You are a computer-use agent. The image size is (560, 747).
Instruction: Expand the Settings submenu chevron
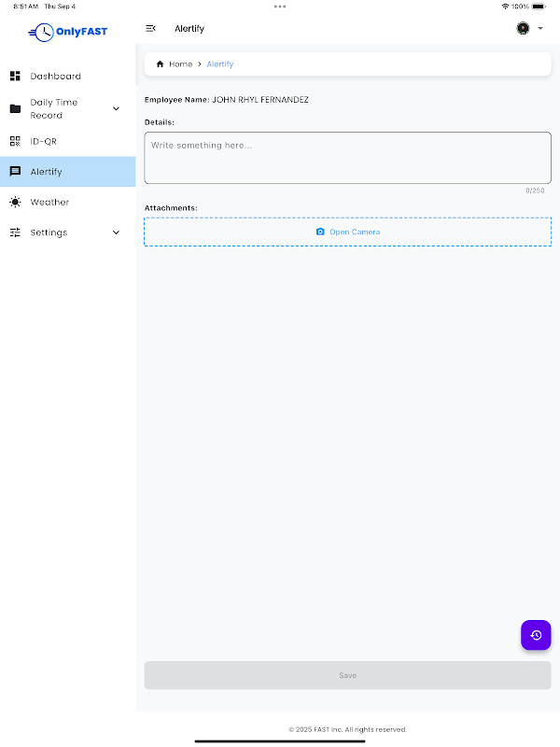click(116, 233)
